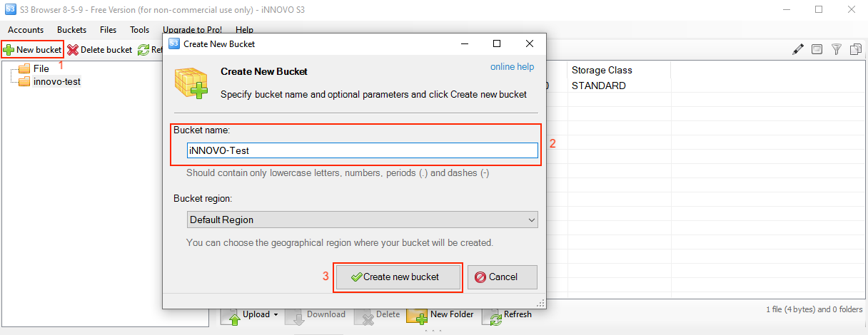The width and height of the screenshot is (868, 335).
Task: Open the Buckets menu
Action: click(72, 30)
